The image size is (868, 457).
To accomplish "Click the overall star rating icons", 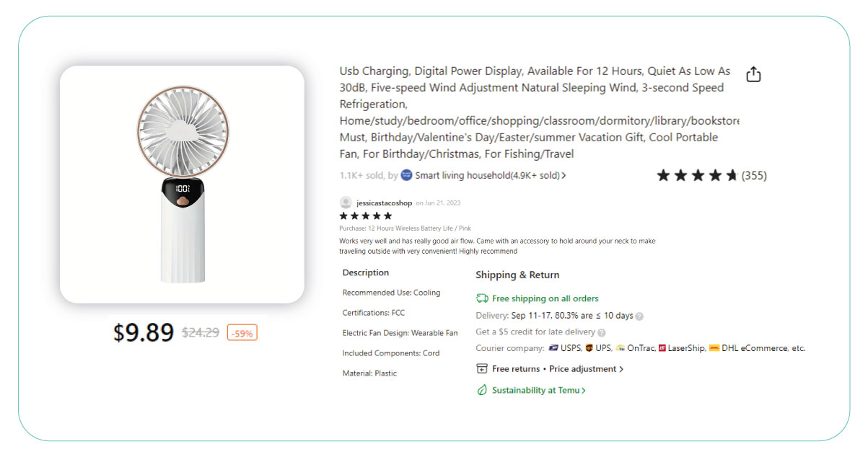I will (697, 175).
